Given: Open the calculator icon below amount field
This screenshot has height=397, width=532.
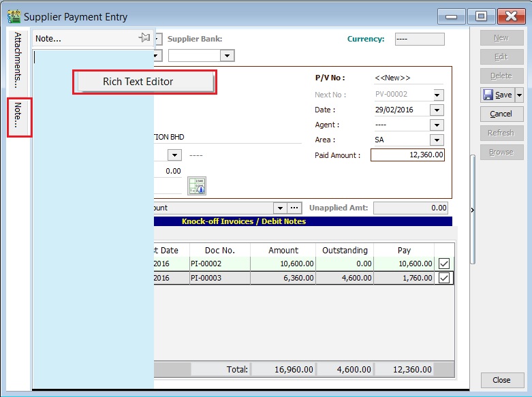Looking at the screenshot, I should click(x=197, y=186).
